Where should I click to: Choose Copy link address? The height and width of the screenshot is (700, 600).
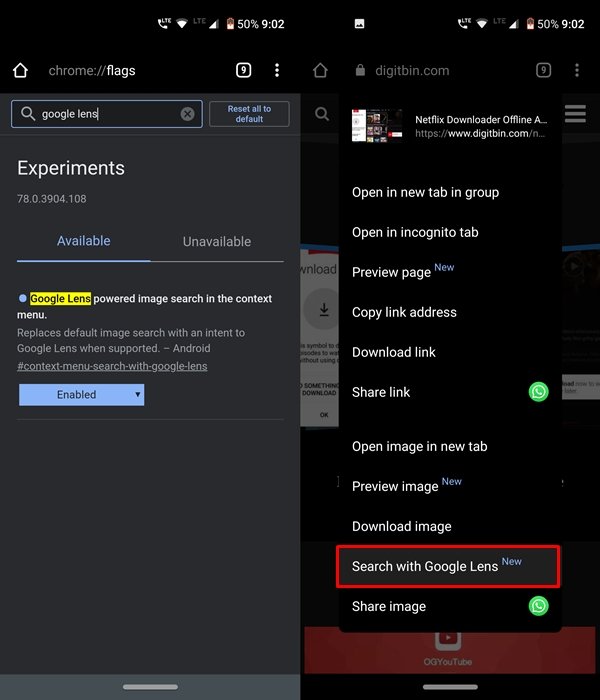449,312
